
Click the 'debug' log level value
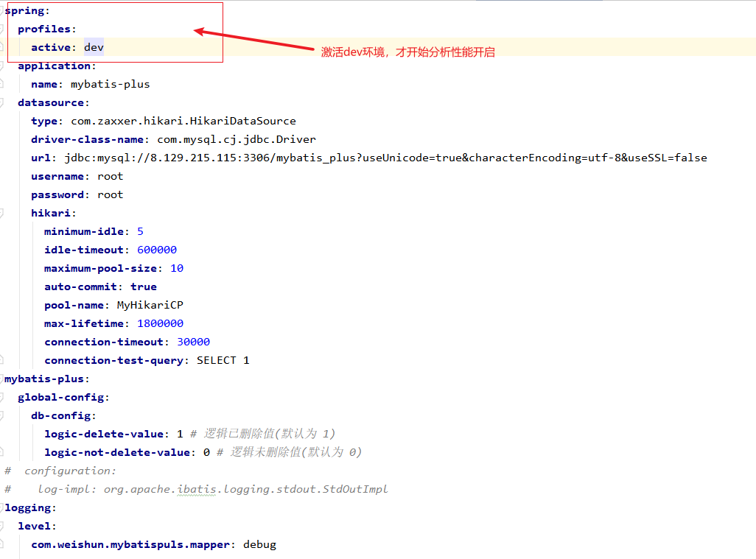tap(259, 544)
